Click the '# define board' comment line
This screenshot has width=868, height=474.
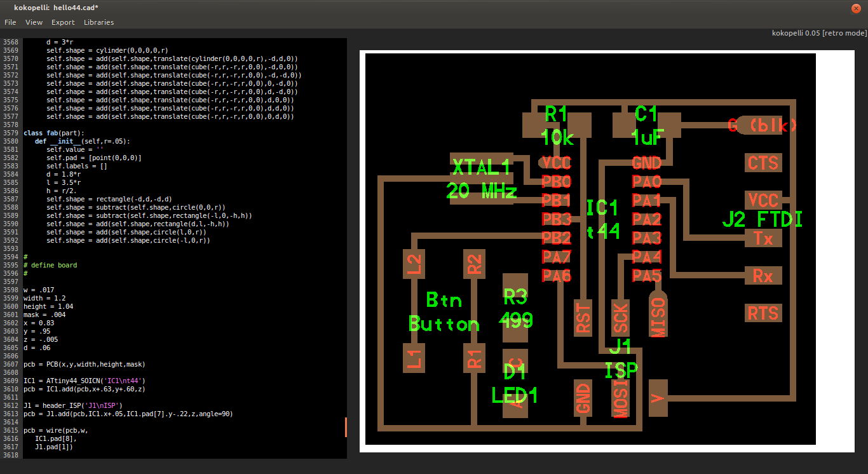[x=50, y=265]
